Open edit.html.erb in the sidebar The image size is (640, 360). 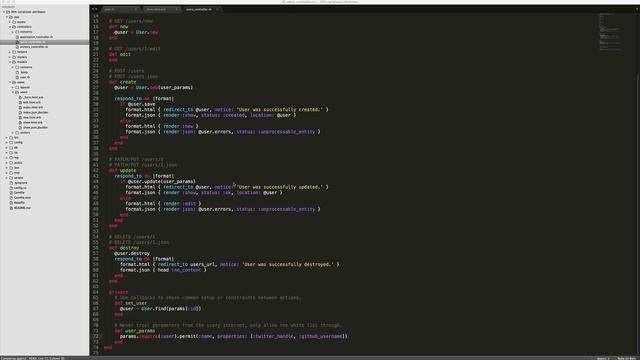[x=32, y=102]
